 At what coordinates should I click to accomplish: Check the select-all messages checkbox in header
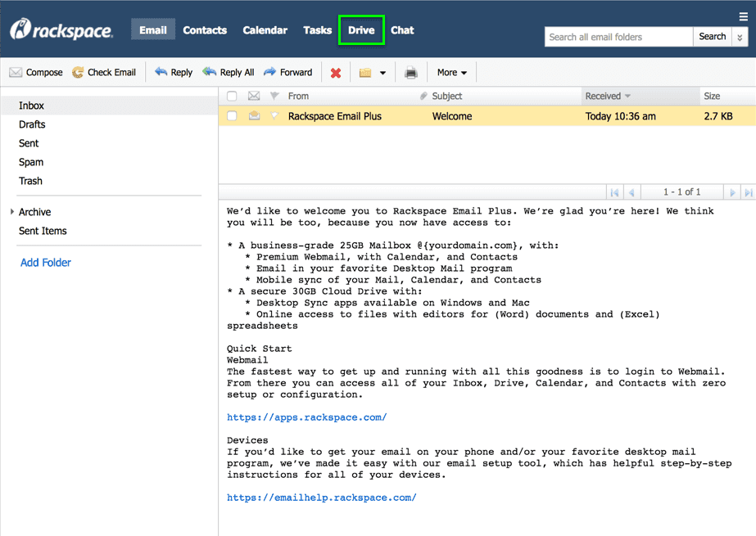(232, 97)
